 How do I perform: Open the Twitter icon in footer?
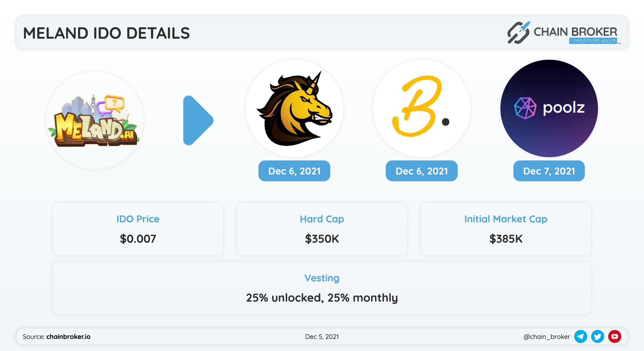(x=598, y=336)
